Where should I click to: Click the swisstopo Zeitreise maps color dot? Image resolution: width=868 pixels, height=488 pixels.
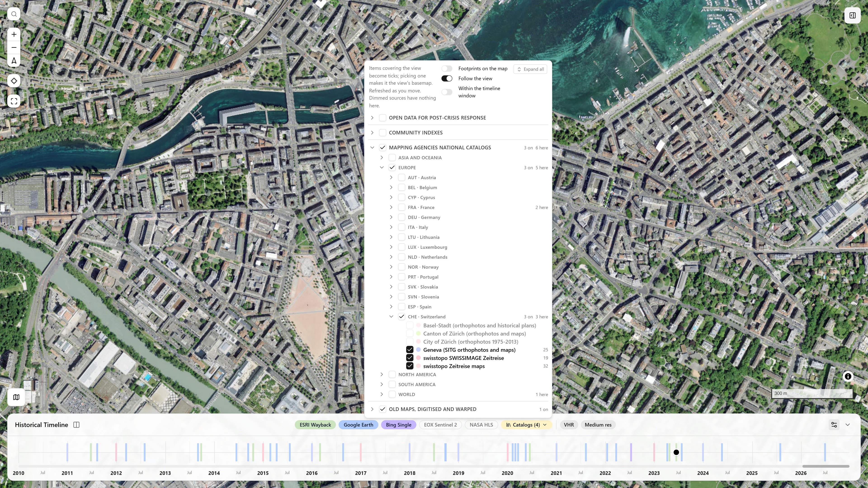(x=418, y=366)
